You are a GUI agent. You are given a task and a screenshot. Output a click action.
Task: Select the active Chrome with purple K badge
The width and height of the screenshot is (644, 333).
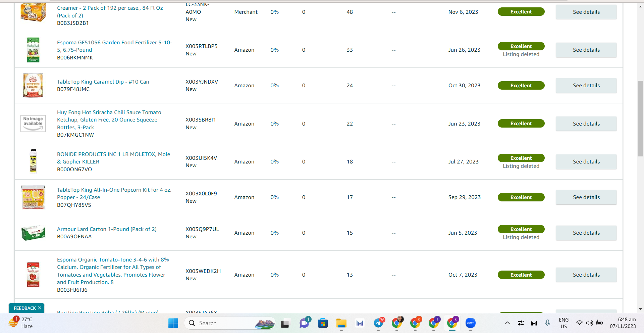(452, 323)
